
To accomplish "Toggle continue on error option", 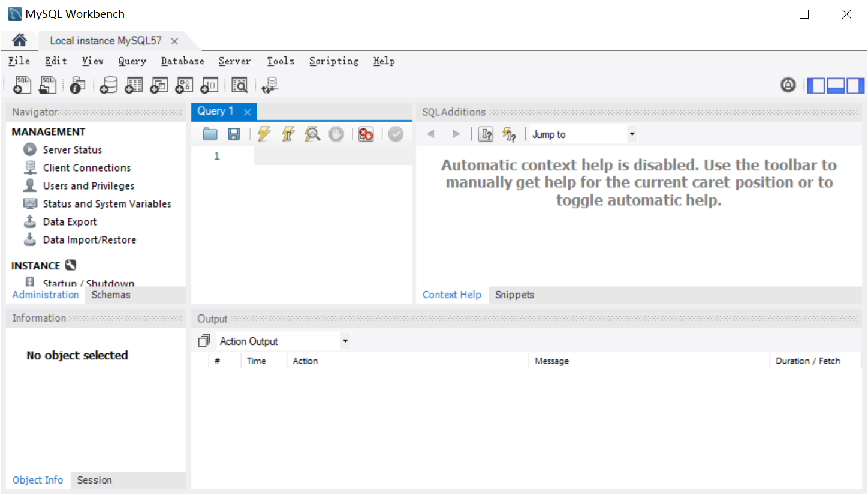I will coord(366,134).
